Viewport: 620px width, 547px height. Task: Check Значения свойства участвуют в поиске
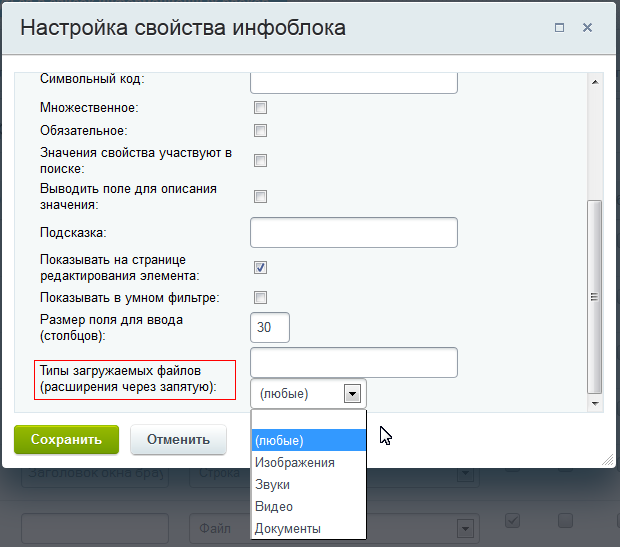point(261,161)
